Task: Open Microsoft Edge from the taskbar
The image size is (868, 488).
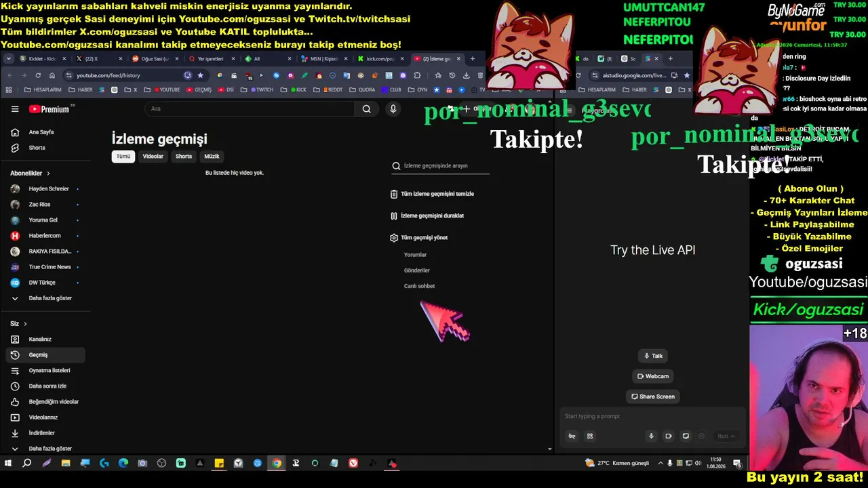Action: pyautogui.click(x=123, y=464)
